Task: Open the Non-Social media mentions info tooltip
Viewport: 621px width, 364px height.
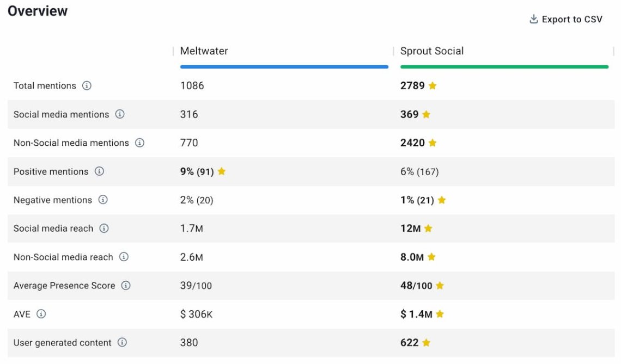Action: coord(139,143)
